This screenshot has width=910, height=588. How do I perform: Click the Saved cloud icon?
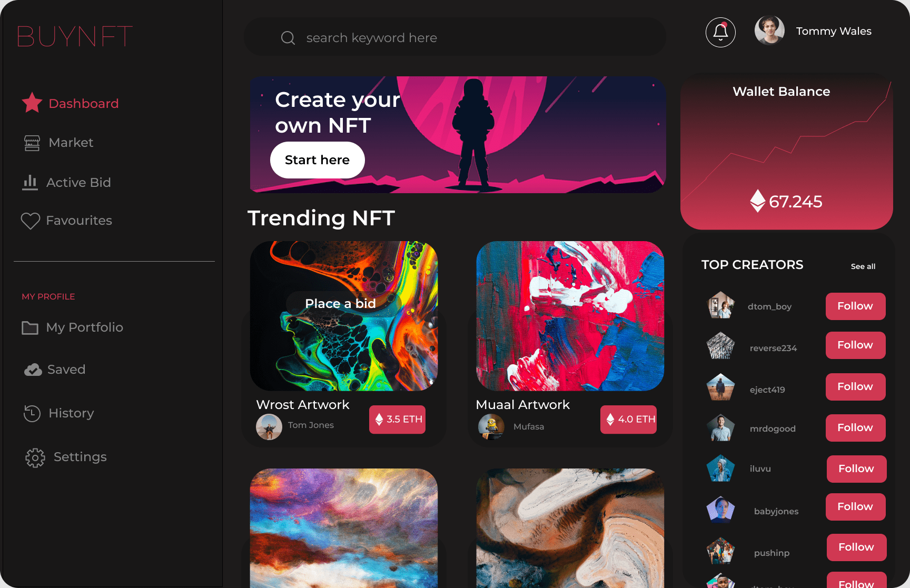pos(33,370)
